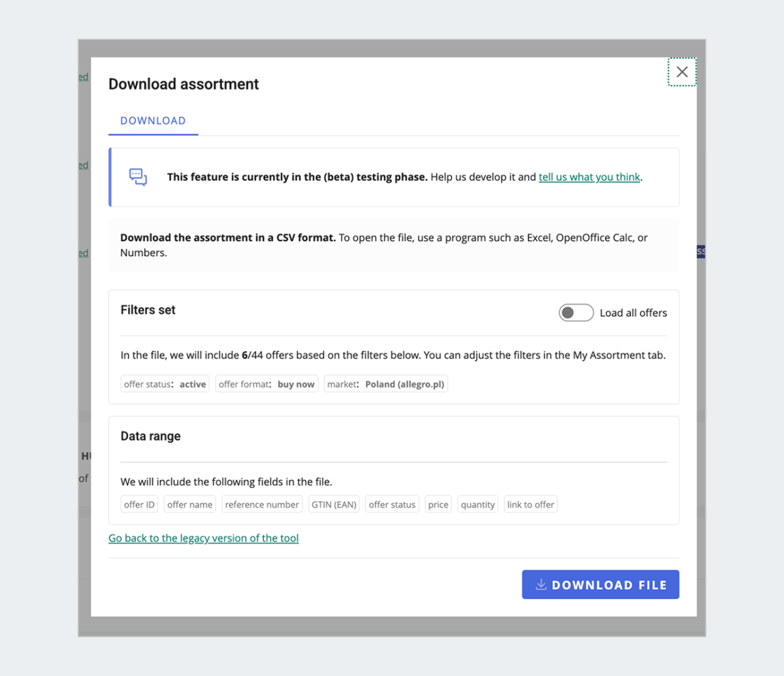
Task: Open the offer format: buy now filter
Action: point(266,384)
